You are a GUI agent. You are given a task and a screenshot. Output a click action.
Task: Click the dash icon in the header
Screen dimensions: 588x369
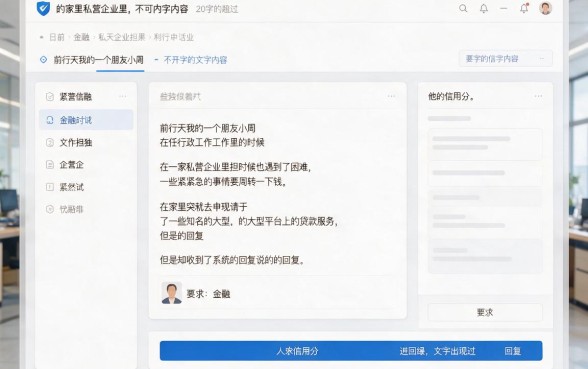pos(504,8)
